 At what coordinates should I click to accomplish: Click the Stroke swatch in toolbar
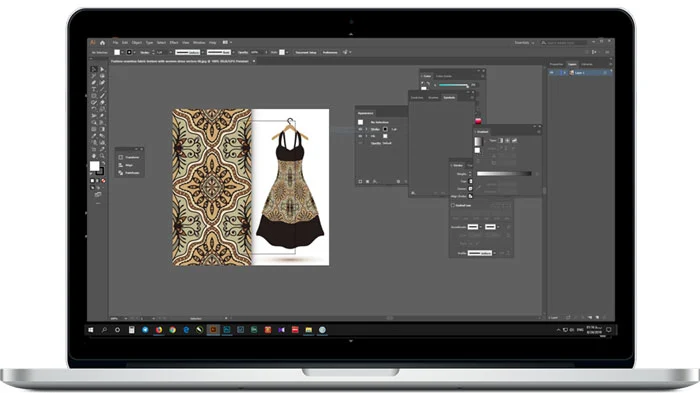pos(101,171)
